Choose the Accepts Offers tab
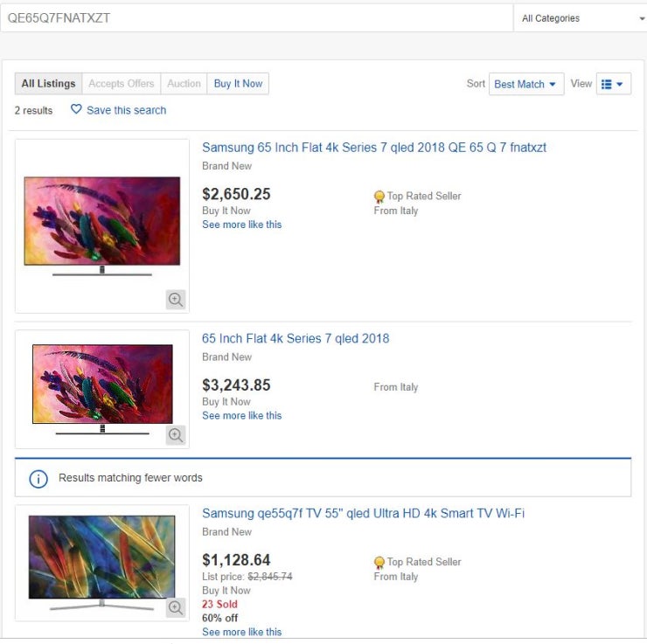 tap(121, 84)
